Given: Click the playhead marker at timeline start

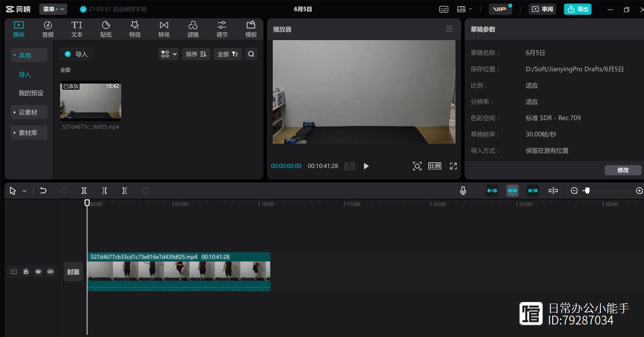Looking at the screenshot, I should 87,203.
